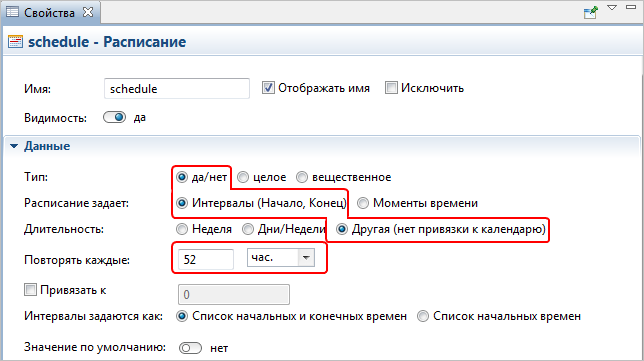Click the Повторять каждые value field
Screen dimensions: 644x361
point(206,259)
